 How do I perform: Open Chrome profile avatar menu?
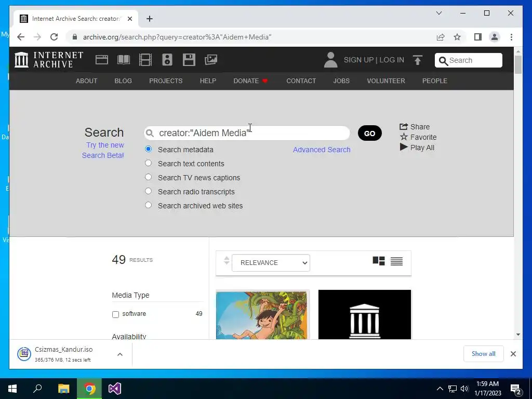[495, 37]
